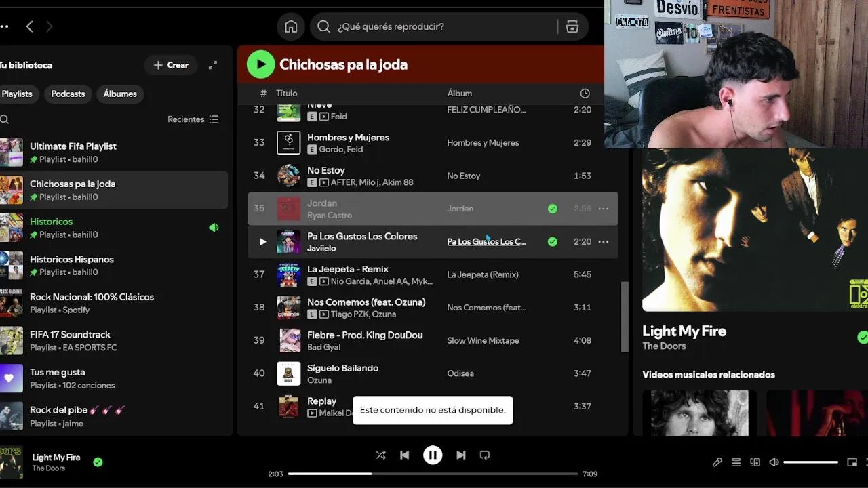The image size is (868, 488).
Task: Sort by Título column header
Action: pyautogui.click(x=286, y=94)
